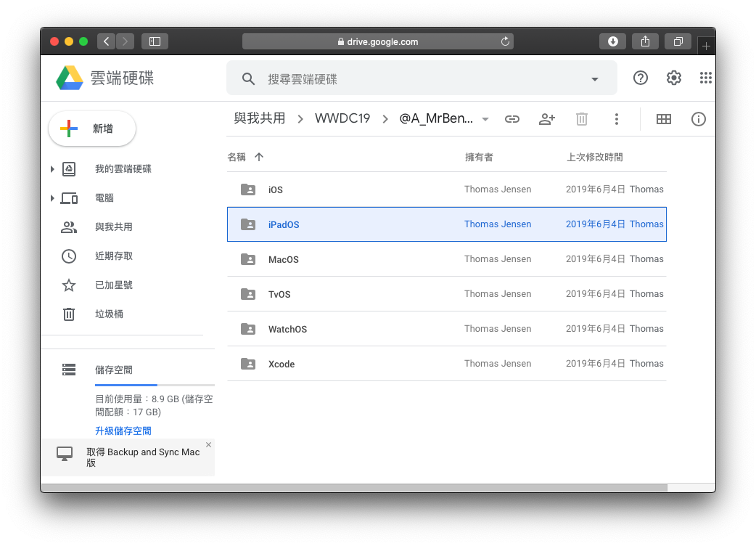Open 垃圾桶 in sidebar
Viewport: 756px width, 546px height.
tap(109, 314)
